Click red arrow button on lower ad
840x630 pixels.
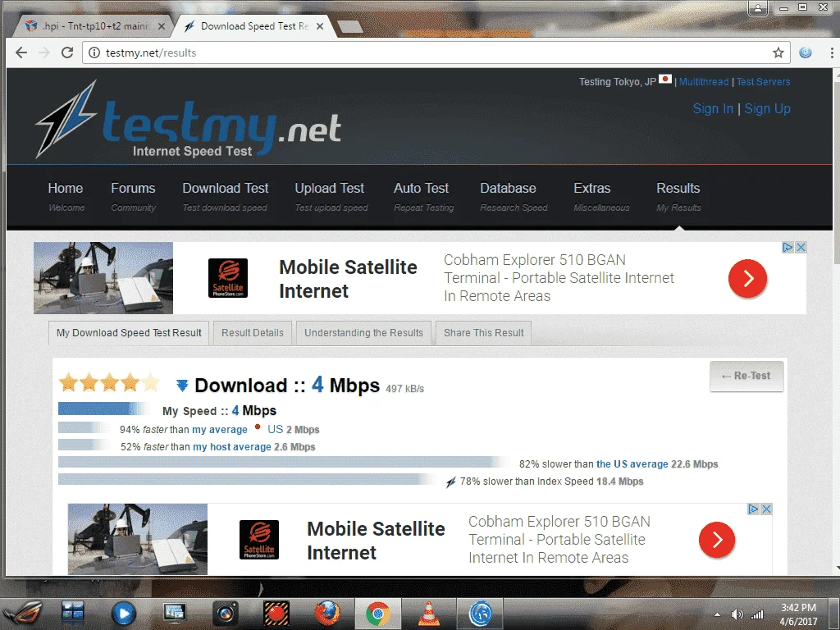click(717, 540)
